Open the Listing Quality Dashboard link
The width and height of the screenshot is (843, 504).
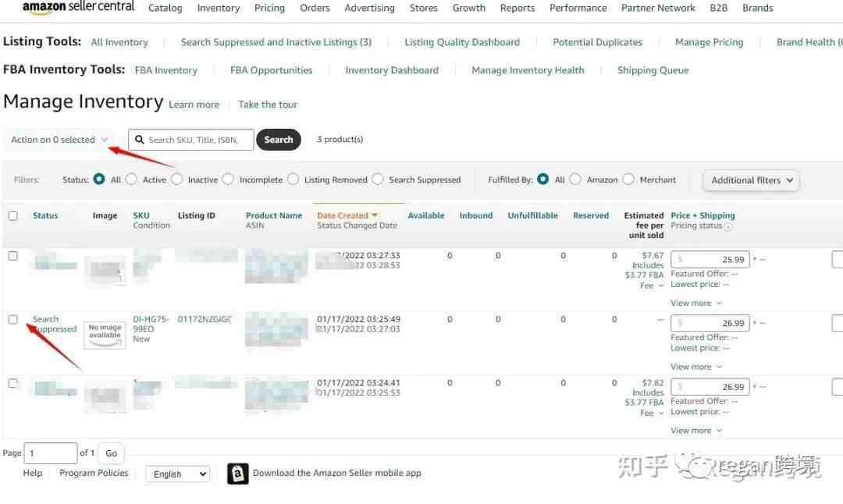pos(462,42)
